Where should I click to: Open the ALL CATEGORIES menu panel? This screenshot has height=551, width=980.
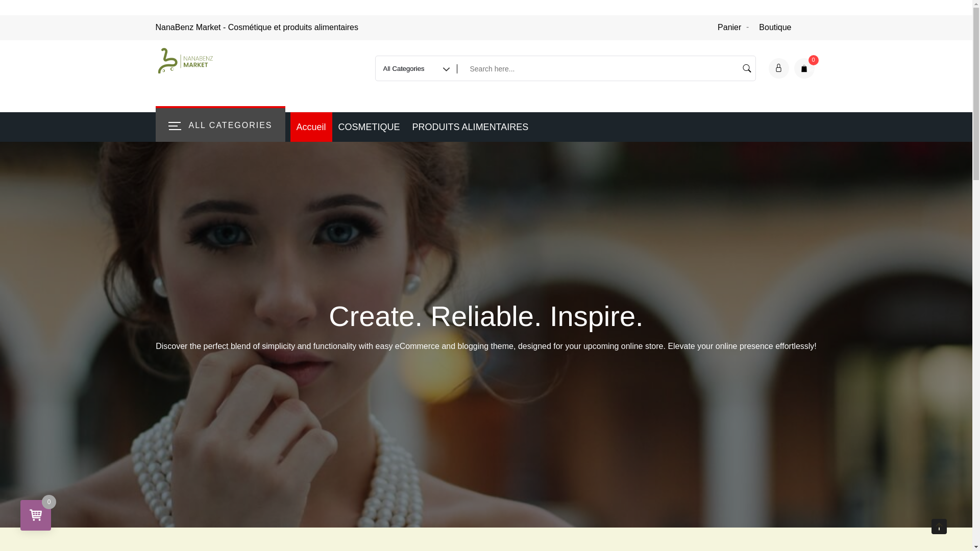pos(220,124)
